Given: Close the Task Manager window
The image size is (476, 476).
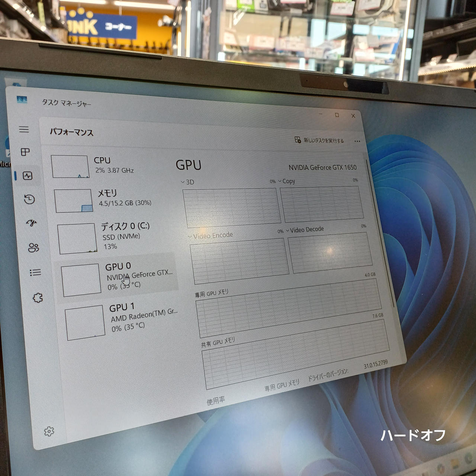Looking at the screenshot, I should pos(353,116).
